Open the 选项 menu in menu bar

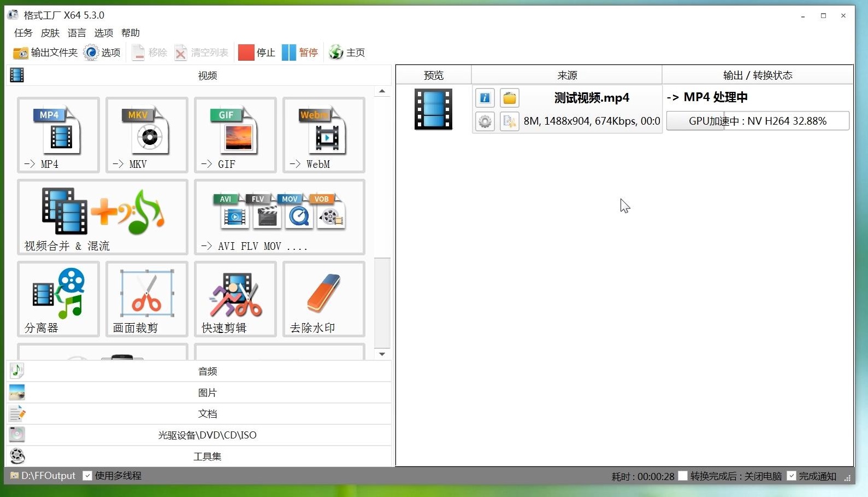(104, 33)
